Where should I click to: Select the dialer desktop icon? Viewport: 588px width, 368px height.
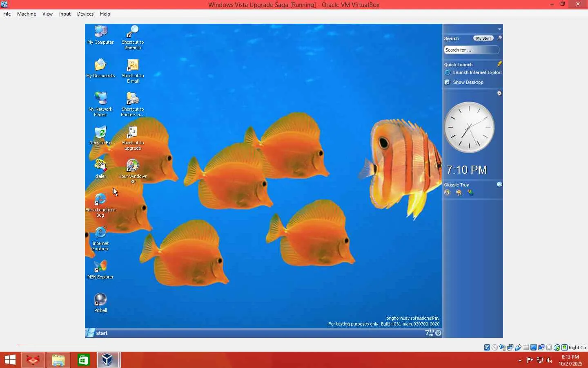pyautogui.click(x=100, y=169)
